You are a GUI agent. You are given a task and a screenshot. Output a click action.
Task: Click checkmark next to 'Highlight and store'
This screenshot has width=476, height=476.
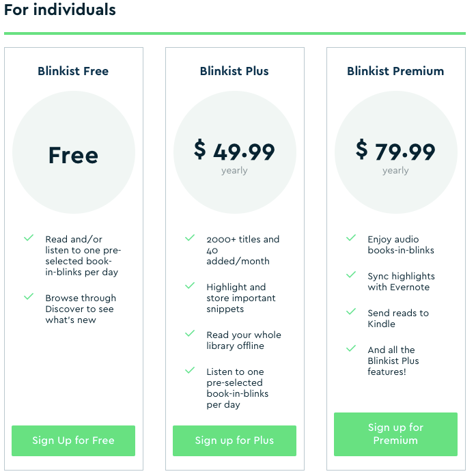(190, 285)
